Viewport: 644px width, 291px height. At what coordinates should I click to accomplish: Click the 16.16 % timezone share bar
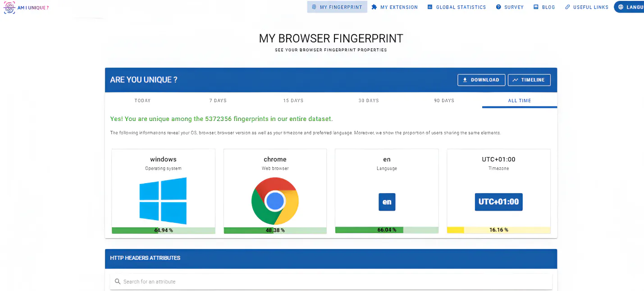498,230
